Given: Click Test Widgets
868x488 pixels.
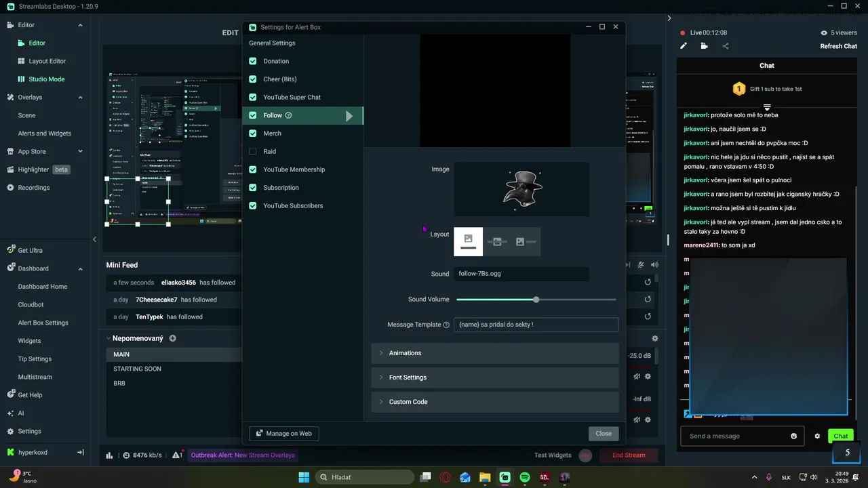Looking at the screenshot, I should (553, 455).
